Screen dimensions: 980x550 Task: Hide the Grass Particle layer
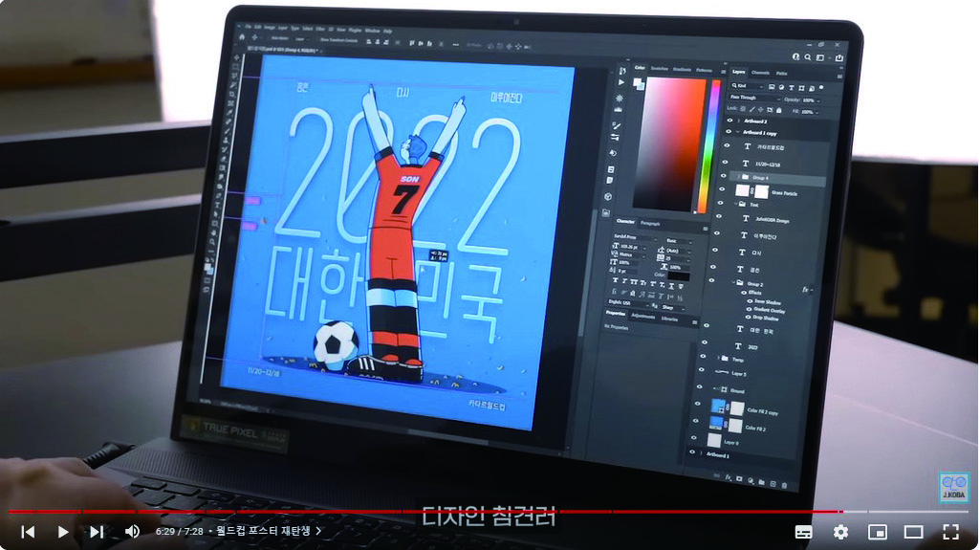(722, 189)
